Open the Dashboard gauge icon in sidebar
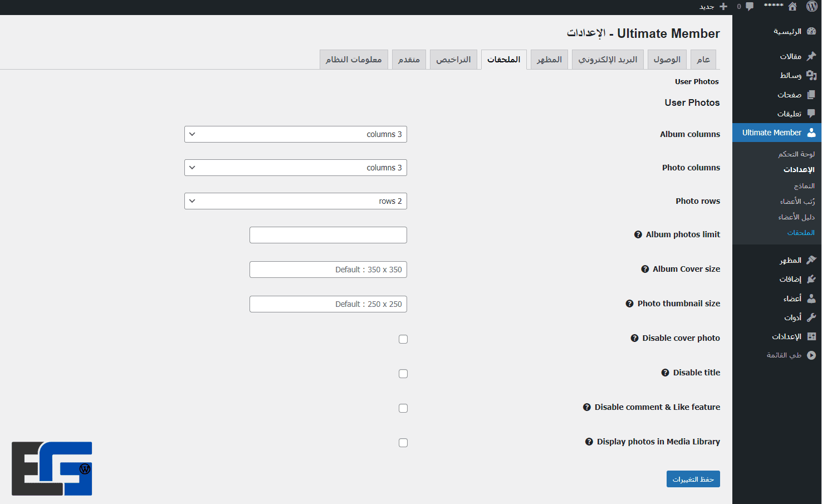 tap(811, 32)
